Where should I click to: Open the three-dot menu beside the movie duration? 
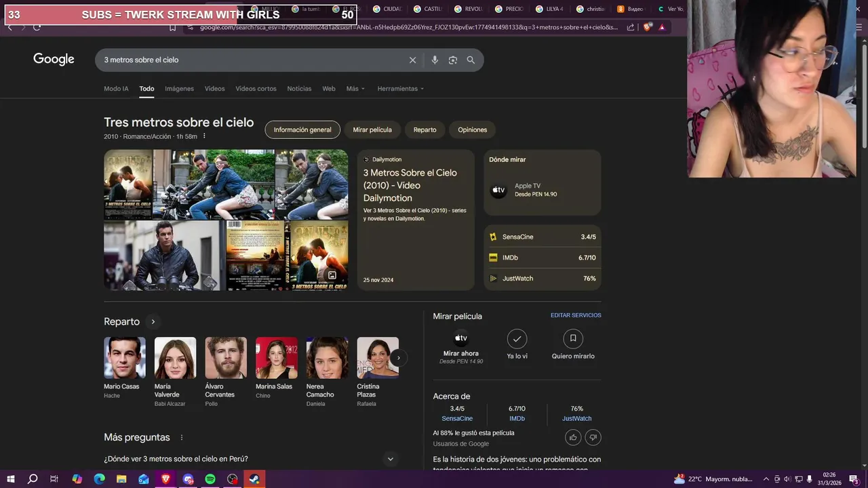click(x=204, y=136)
